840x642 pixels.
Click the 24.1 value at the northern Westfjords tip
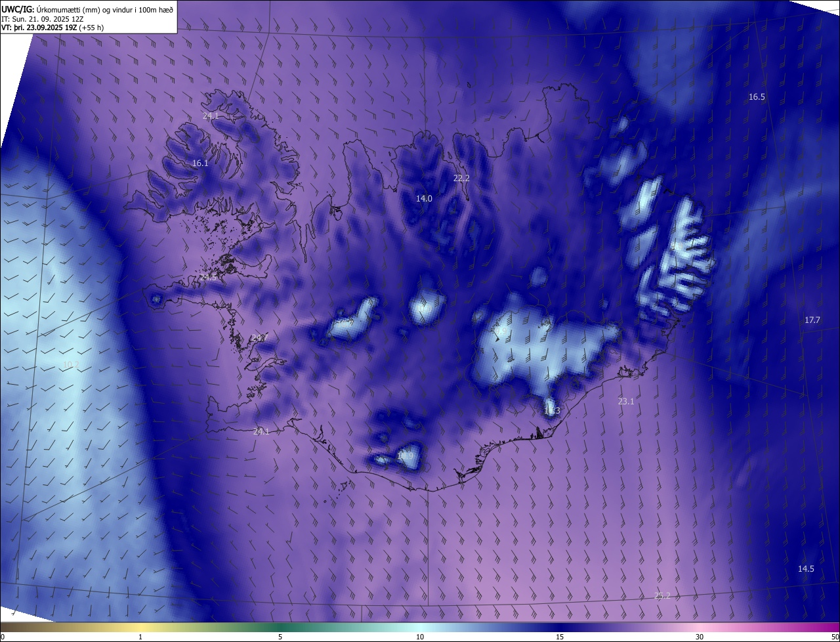click(211, 116)
